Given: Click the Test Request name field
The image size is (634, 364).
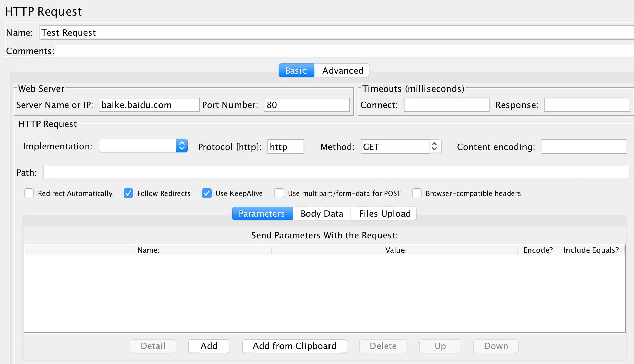Looking at the screenshot, I should (x=336, y=32).
